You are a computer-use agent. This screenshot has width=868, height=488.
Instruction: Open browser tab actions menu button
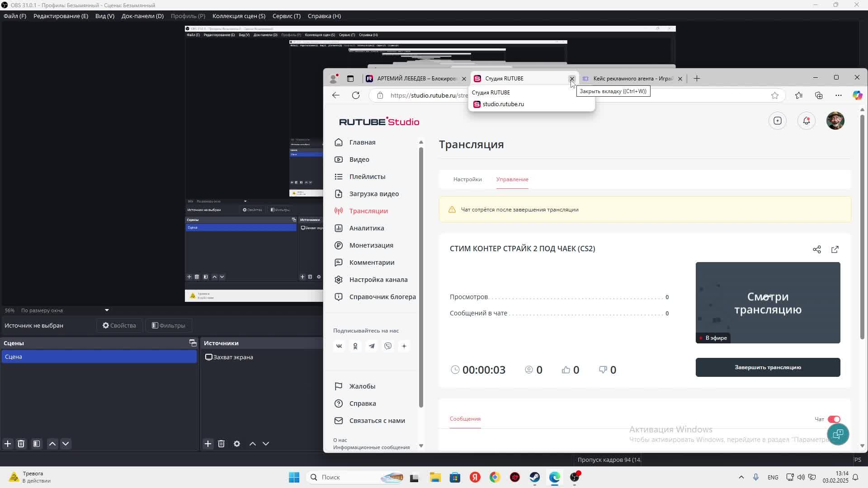[x=350, y=79]
